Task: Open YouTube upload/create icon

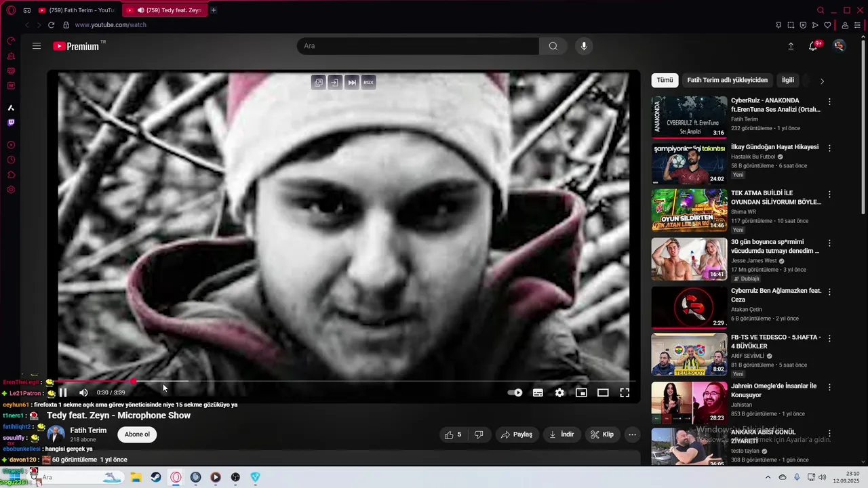Action: tap(791, 46)
